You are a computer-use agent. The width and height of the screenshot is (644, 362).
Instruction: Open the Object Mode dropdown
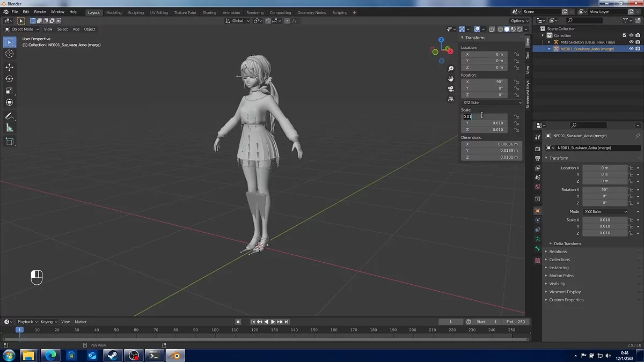[x=22, y=29]
